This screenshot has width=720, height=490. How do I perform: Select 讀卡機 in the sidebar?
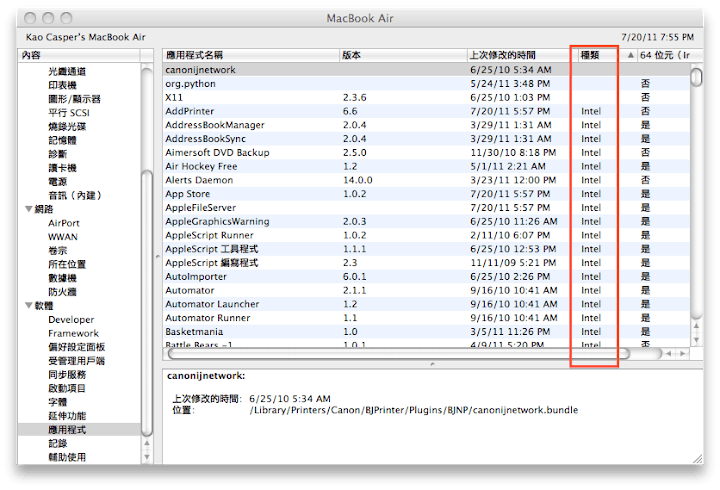point(62,168)
